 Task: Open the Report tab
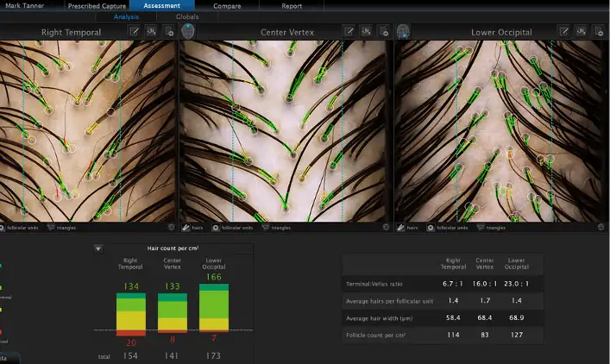click(292, 6)
